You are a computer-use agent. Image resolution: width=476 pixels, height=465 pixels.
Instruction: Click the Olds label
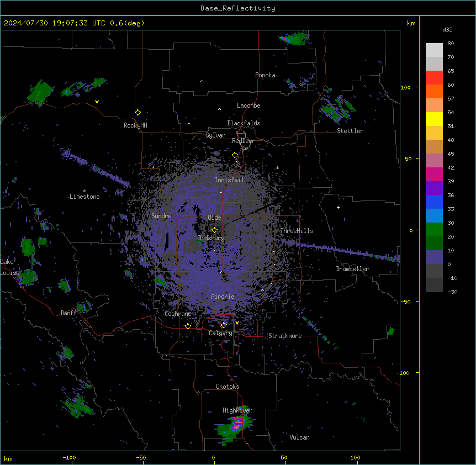(x=214, y=218)
